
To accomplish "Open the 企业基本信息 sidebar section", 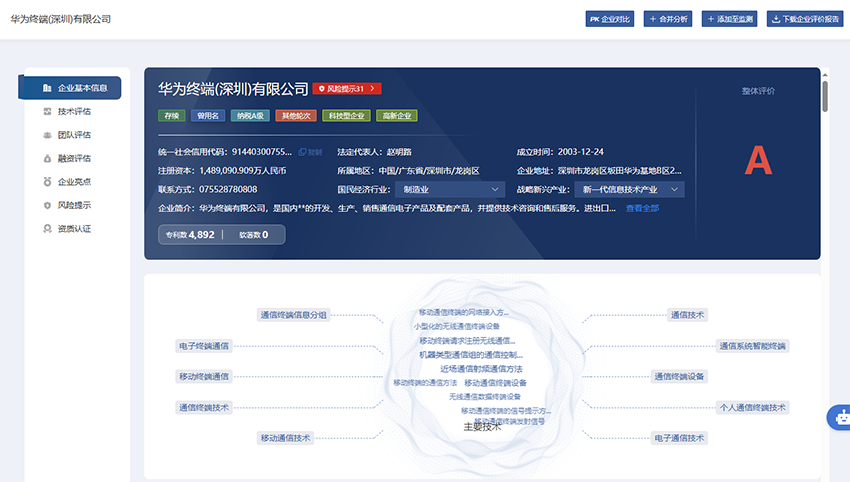I will click(69, 88).
